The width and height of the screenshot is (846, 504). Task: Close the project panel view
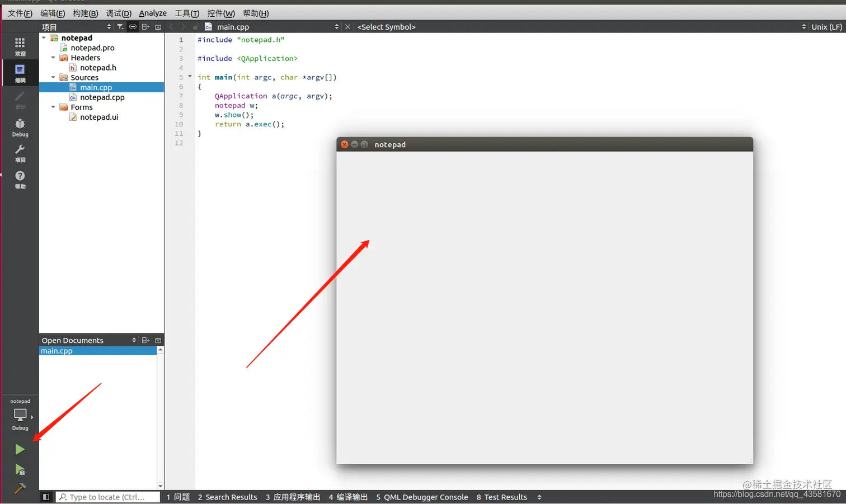click(158, 27)
